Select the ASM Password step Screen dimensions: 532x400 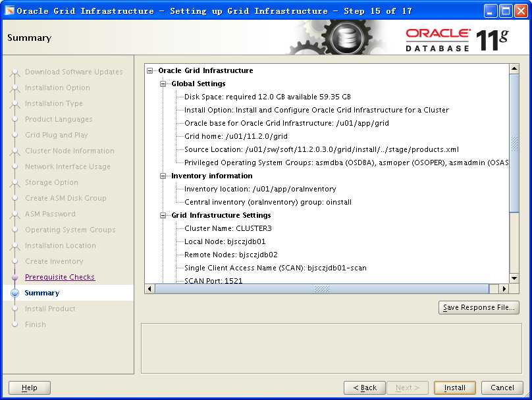tap(50, 214)
